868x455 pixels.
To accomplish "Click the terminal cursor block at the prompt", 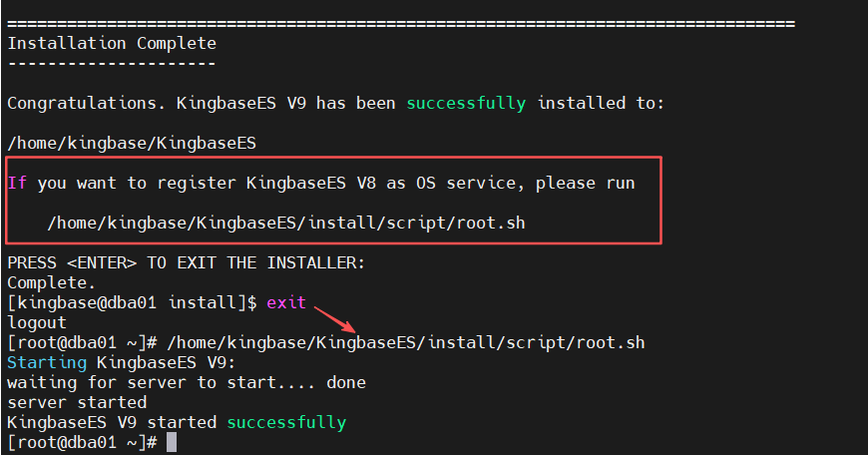I will pos(172,442).
